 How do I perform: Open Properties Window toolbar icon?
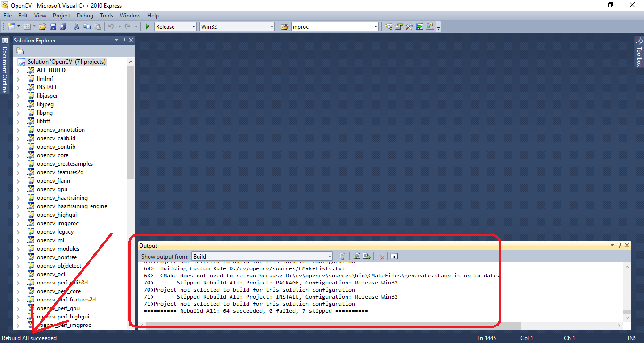399,26
